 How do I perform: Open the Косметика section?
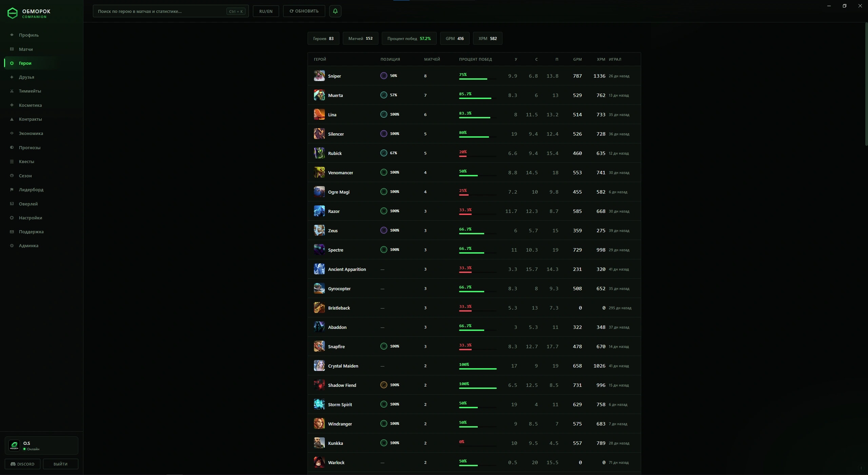[42, 105]
